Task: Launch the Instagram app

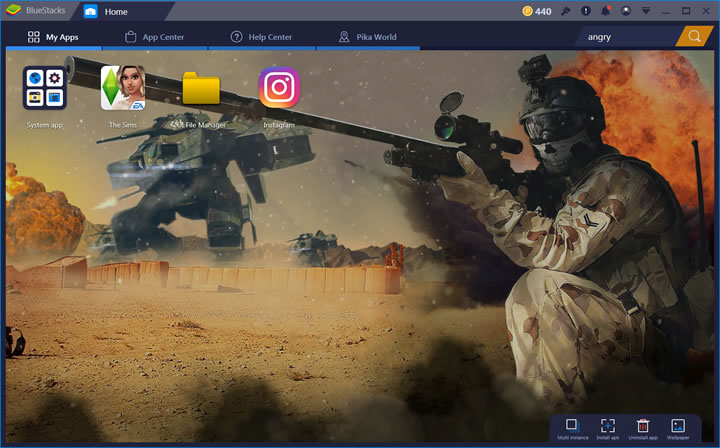Action: [279, 88]
